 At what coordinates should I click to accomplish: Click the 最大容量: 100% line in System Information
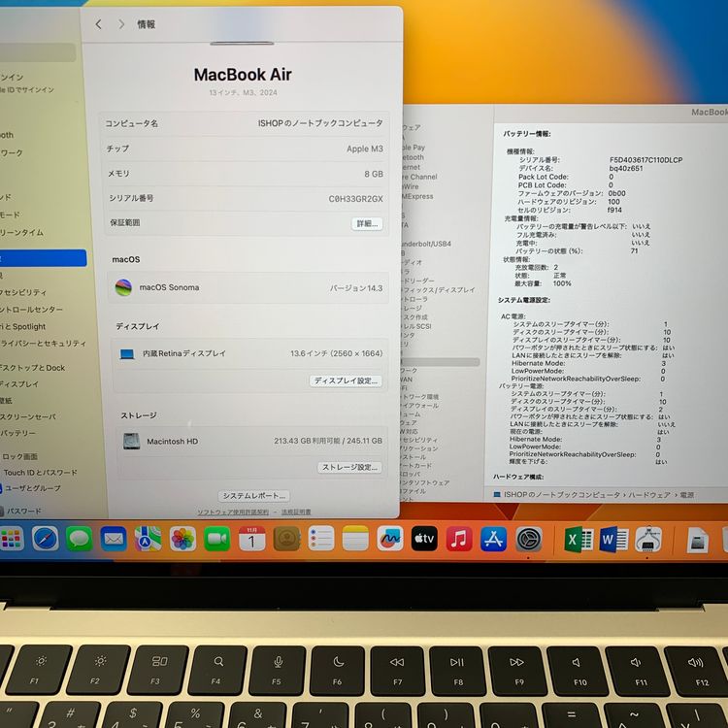pos(543,283)
